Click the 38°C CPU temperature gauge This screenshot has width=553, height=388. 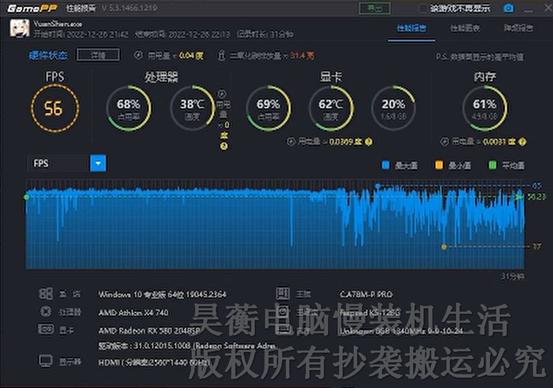[192, 108]
